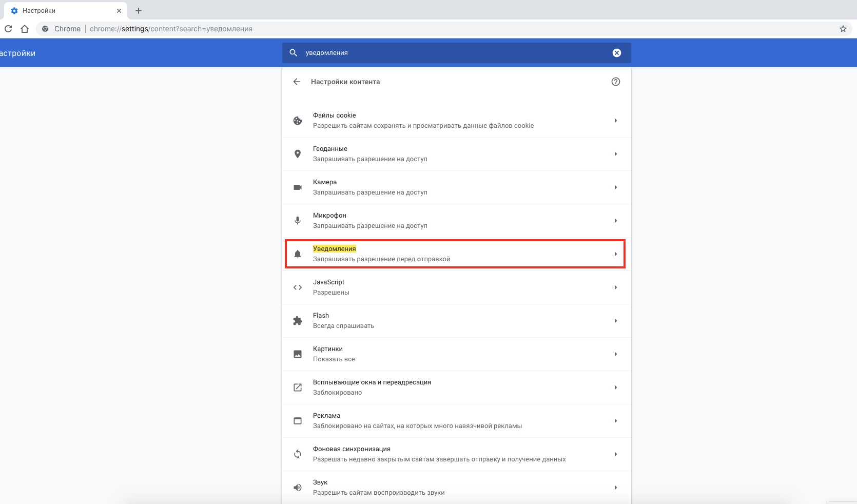Click the cookie icon for Файлы cookie
The width and height of the screenshot is (857, 504).
(x=298, y=121)
